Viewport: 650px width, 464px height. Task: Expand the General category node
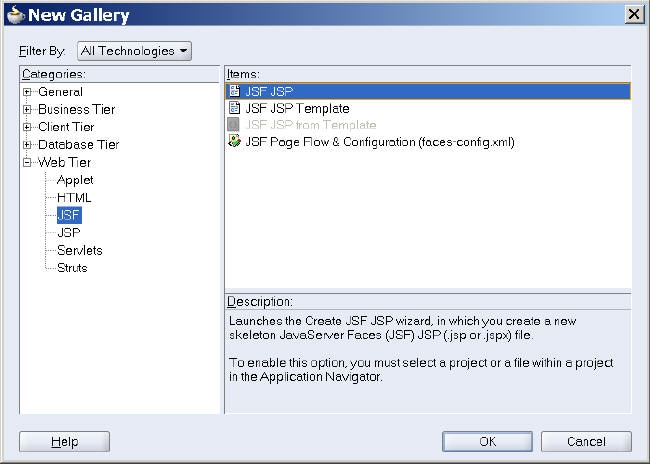29,92
